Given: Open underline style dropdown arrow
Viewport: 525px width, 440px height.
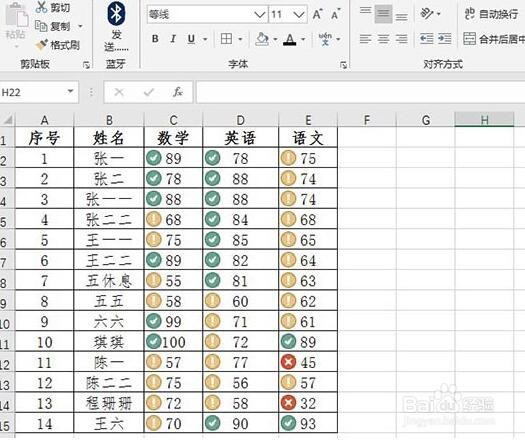Looking at the screenshot, I should [x=205, y=40].
